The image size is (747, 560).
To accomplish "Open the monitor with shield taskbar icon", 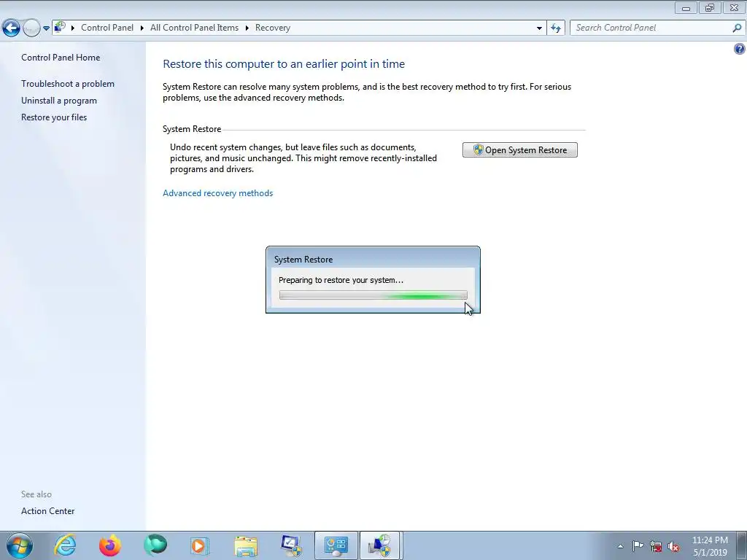I will pyautogui.click(x=291, y=545).
